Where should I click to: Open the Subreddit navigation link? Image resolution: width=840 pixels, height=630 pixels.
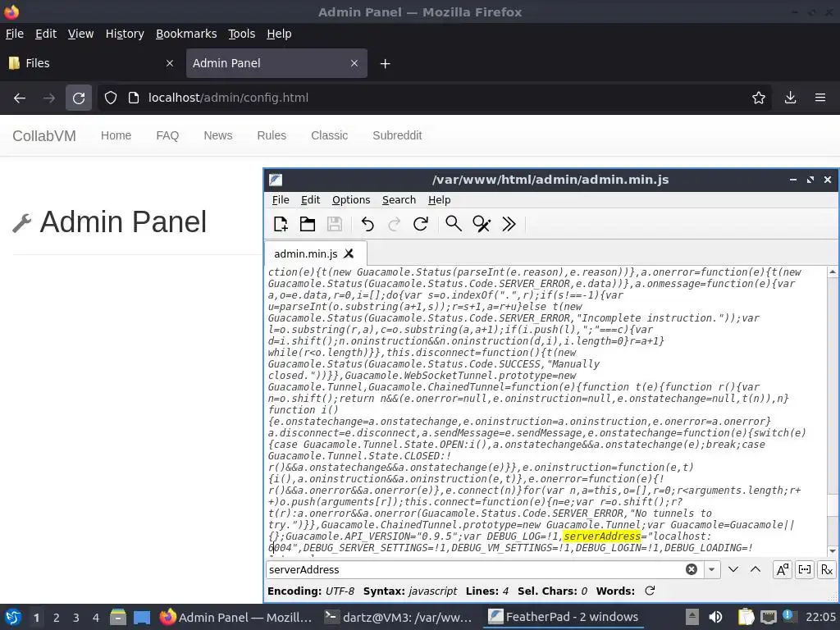tap(398, 135)
